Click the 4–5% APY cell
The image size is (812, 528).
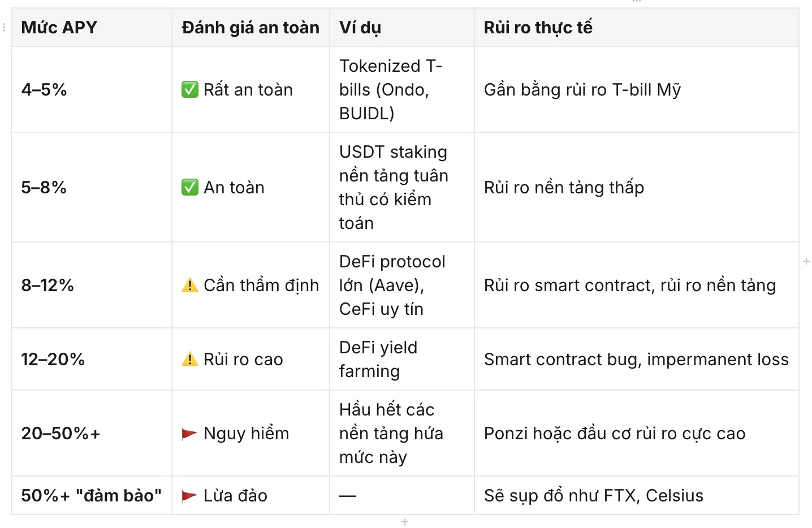pos(92,89)
